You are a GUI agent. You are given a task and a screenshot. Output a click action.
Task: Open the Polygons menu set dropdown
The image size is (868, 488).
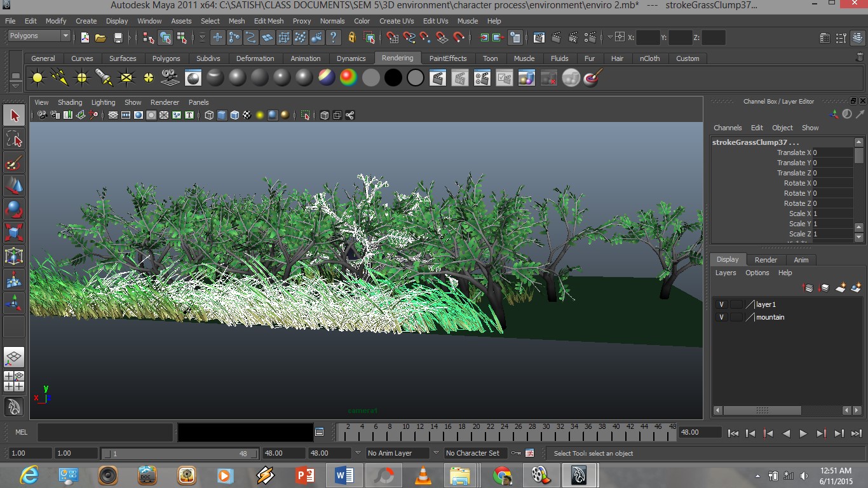point(39,36)
